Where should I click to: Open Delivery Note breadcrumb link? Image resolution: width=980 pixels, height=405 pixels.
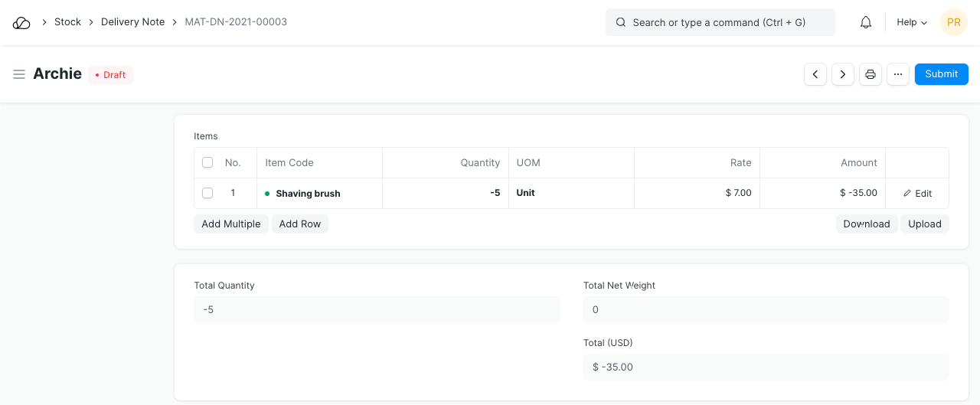pos(132,22)
